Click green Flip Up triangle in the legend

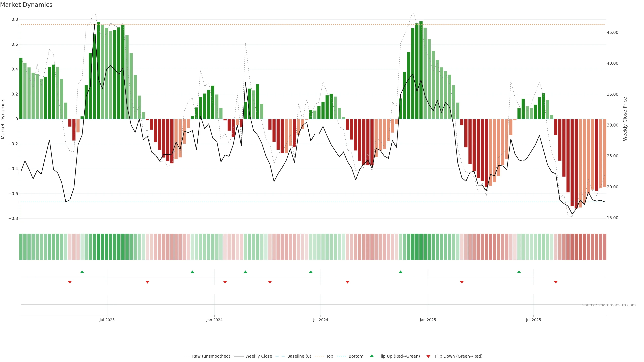(x=372, y=356)
